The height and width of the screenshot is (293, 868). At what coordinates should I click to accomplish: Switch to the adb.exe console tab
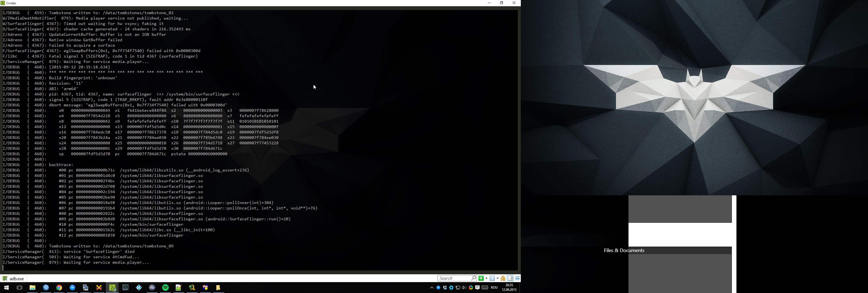tap(14, 279)
